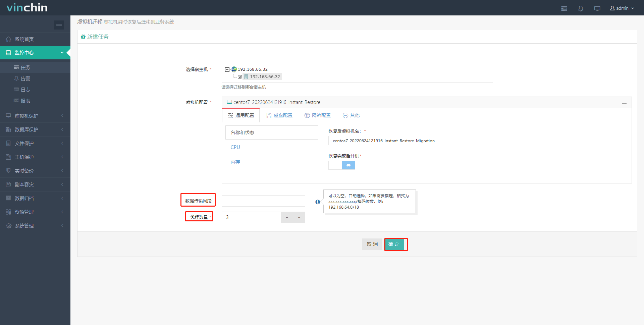Click the 系统首页 home icon
Screen dimensions: 644x325
[x=8, y=39]
